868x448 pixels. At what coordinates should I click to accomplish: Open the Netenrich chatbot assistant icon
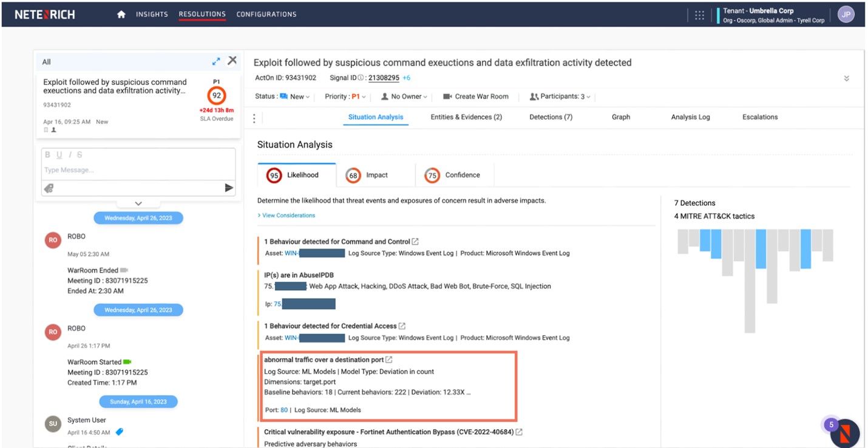[844, 433]
